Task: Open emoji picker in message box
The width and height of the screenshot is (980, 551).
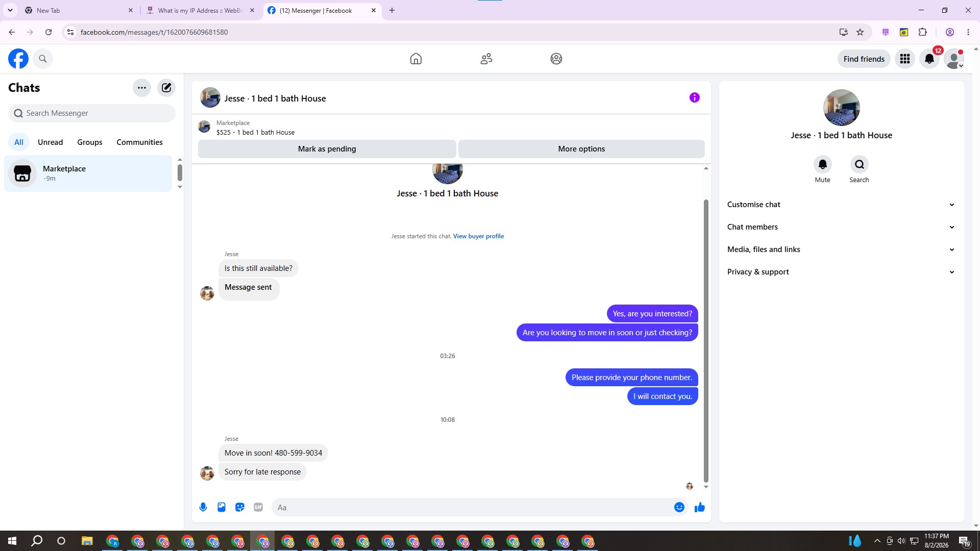Action: 679,507
